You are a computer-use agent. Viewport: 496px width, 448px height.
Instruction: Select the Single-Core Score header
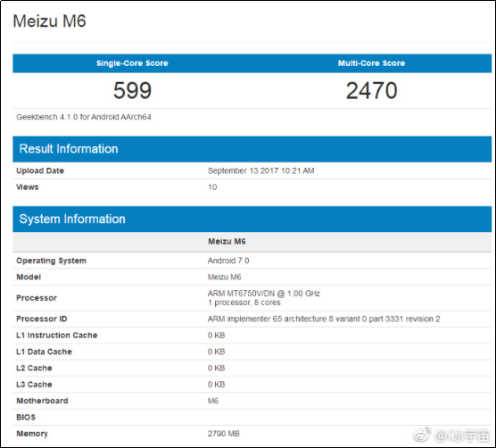132,63
